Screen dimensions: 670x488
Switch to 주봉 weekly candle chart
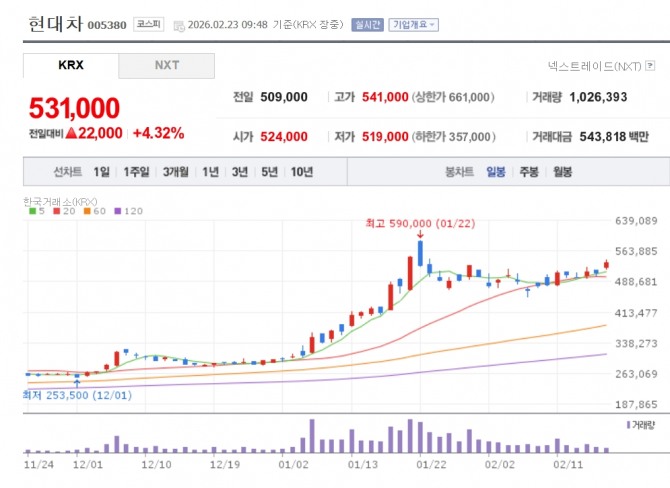tap(529, 172)
